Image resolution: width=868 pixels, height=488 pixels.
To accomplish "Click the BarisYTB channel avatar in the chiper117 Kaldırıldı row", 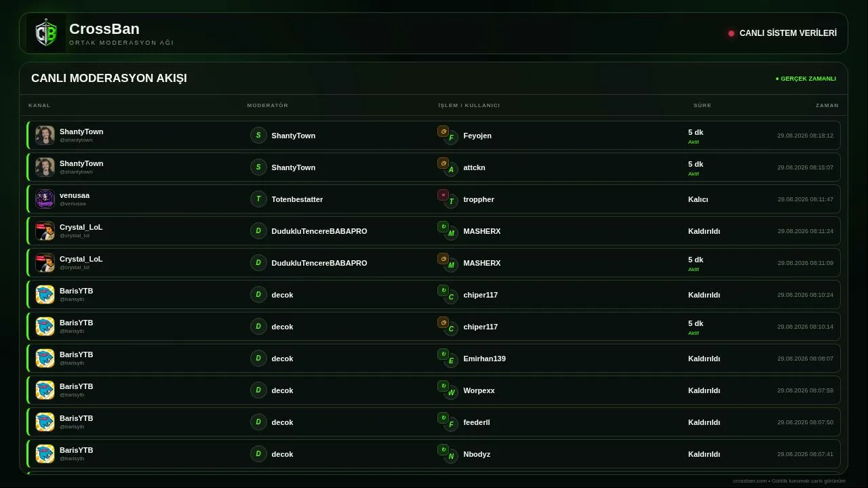I will (45, 294).
